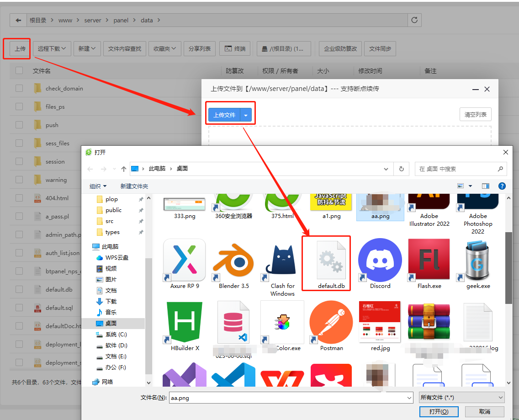
Task: Select the HBuilder X shortcut
Action: [x=185, y=326]
